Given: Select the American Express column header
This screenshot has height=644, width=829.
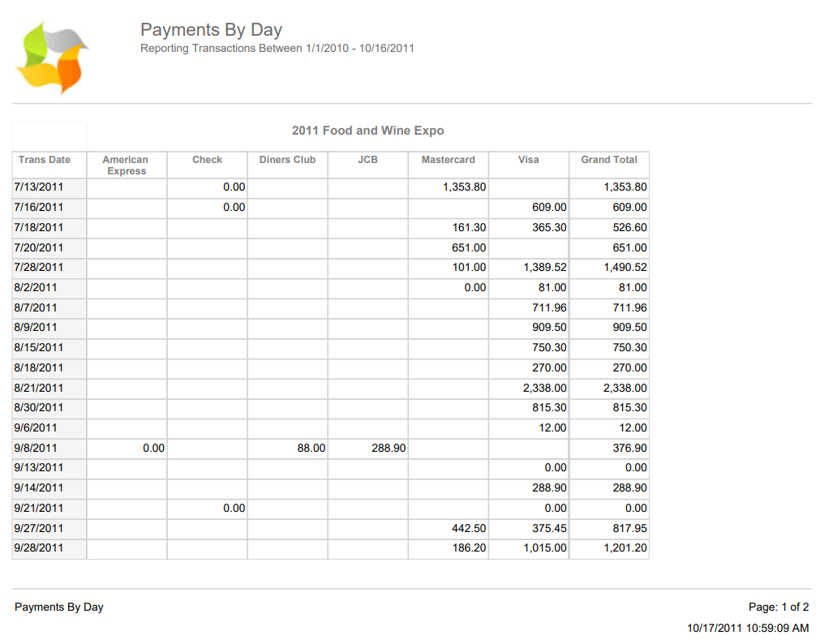Looking at the screenshot, I should [x=126, y=165].
